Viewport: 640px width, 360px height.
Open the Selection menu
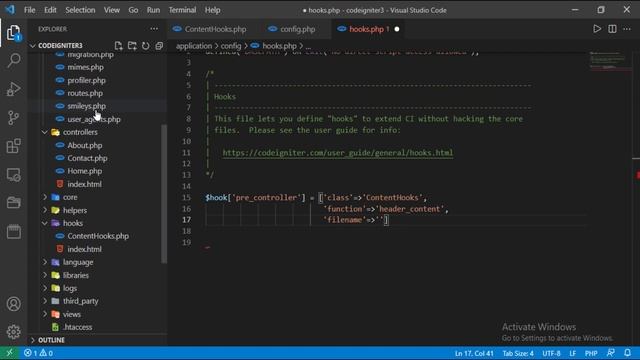coord(80,10)
